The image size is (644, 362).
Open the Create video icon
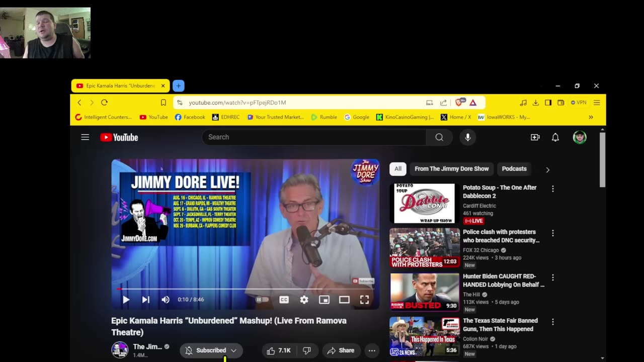point(535,137)
